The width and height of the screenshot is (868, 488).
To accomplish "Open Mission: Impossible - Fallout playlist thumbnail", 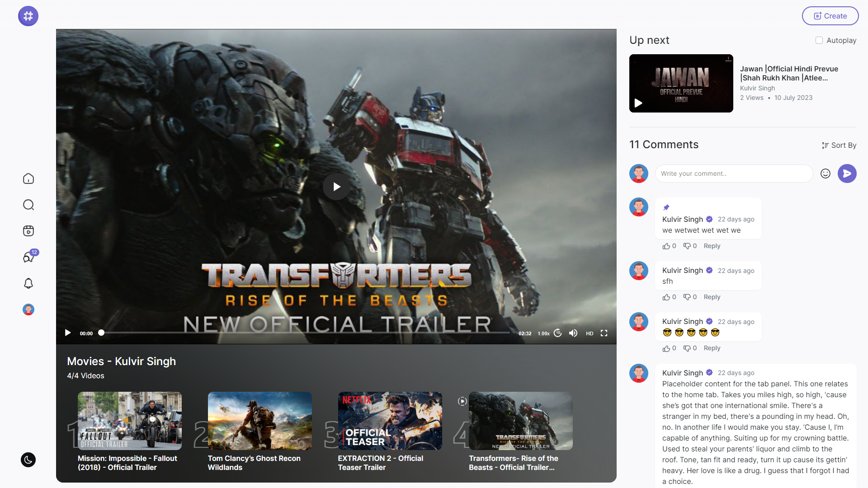I will tap(129, 421).
